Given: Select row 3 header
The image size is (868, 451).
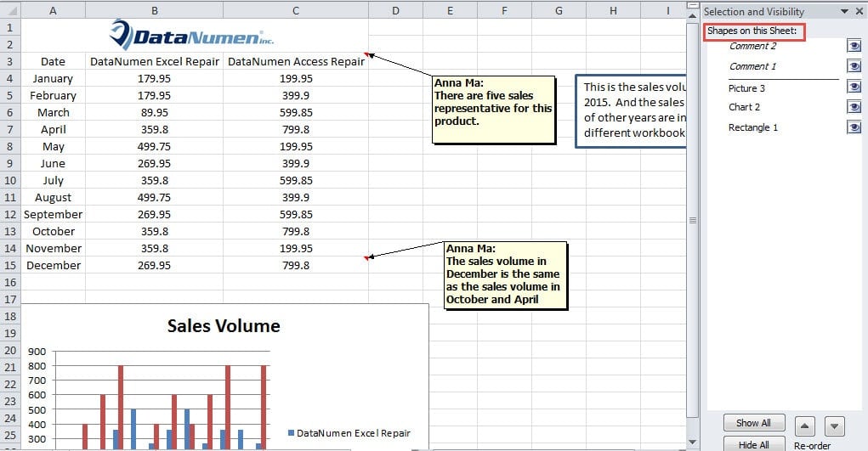Looking at the screenshot, I should [10, 61].
